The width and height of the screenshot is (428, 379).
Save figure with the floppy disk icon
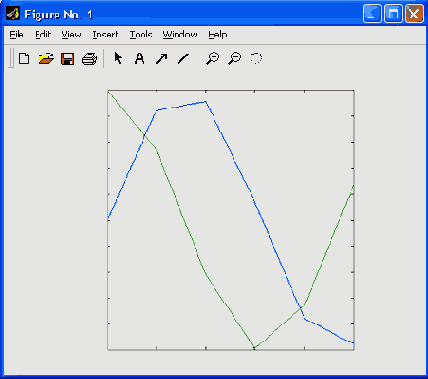tap(68, 59)
